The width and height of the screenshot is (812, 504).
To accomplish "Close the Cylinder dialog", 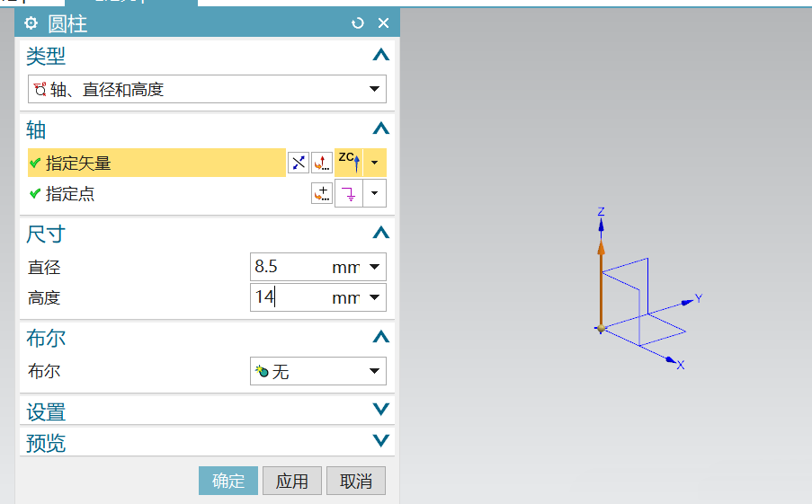I will (383, 23).
